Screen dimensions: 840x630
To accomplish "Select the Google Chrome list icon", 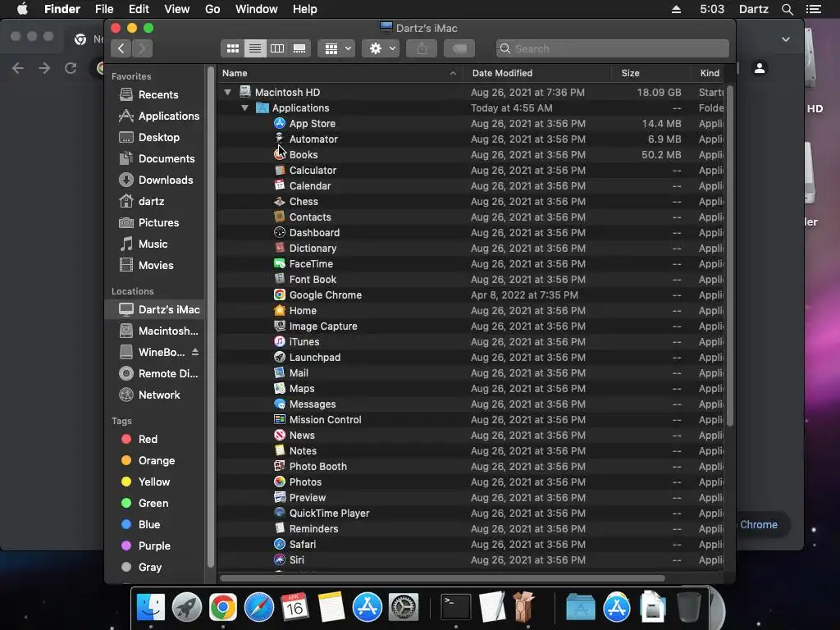I will pyautogui.click(x=279, y=294).
